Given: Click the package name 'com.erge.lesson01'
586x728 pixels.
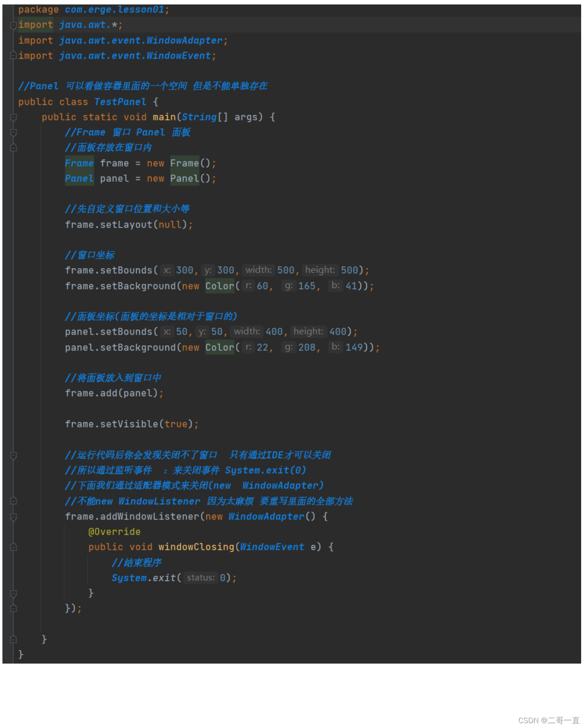Looking at the screenshot, I should pos(115,10).
